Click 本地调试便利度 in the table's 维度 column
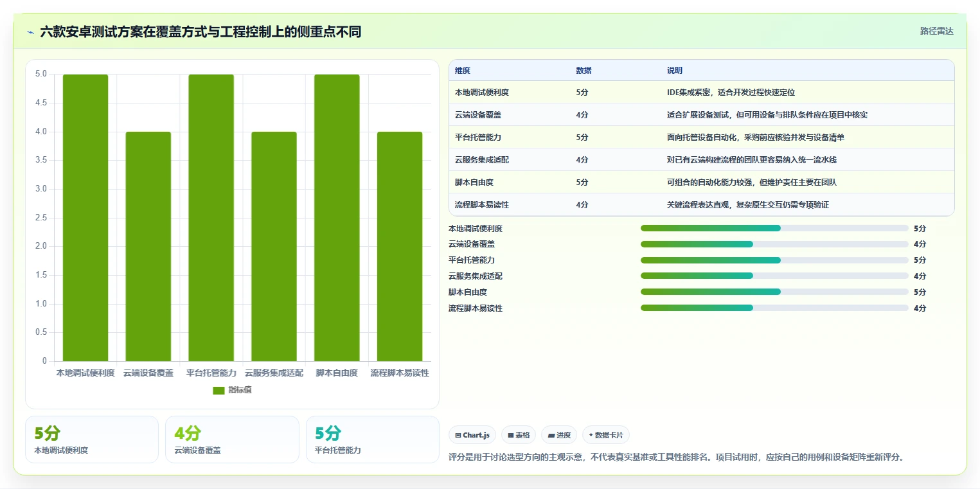 482,93
